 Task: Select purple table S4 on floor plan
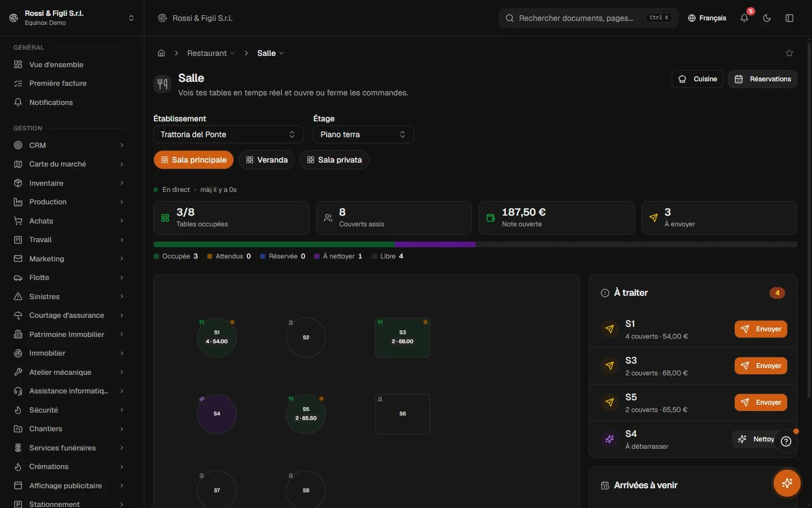[217, 414]
